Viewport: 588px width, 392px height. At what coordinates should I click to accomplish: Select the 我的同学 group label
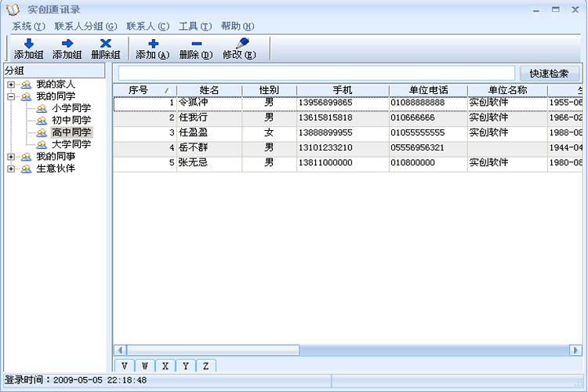click(56, 96)
